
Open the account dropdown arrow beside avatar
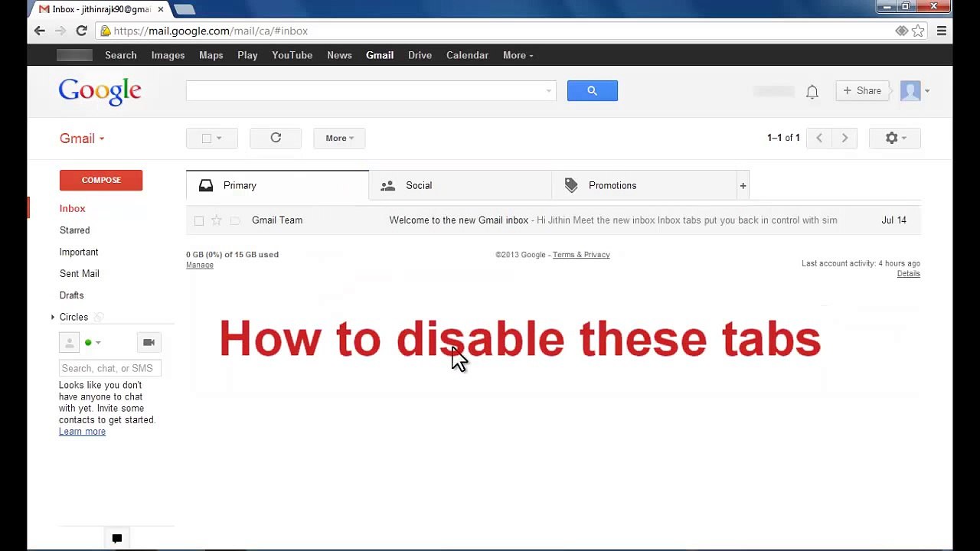point(926,90)
